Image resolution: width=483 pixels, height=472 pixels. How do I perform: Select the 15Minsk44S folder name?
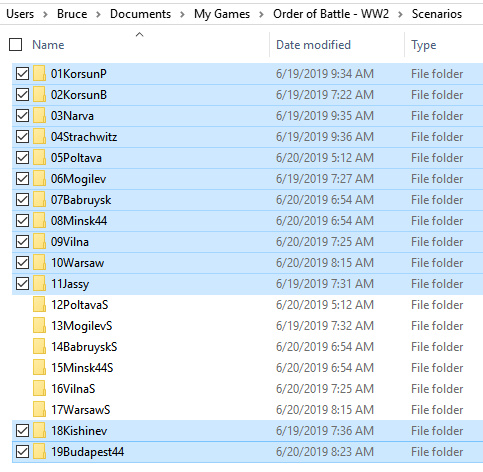(x=82, y=368)
